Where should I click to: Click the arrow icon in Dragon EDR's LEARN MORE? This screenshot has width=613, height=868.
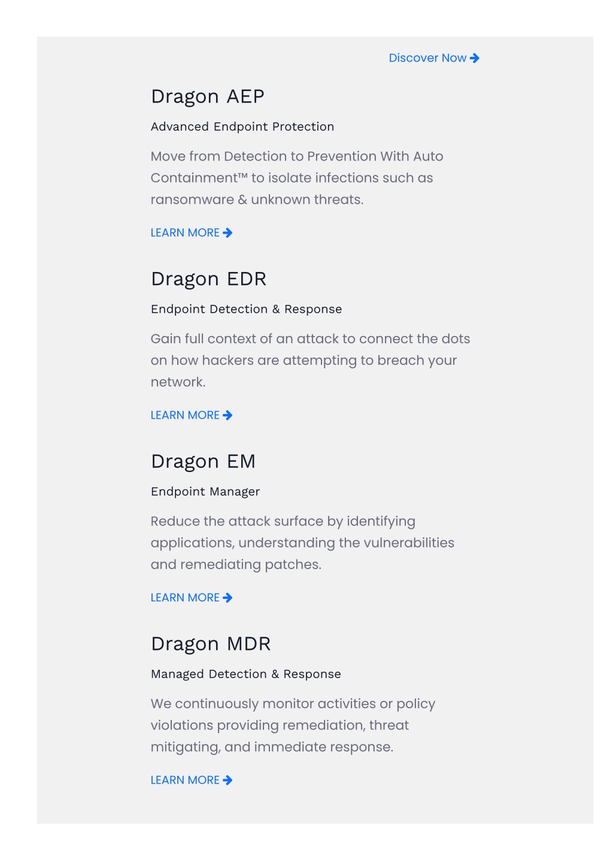click(227, 415)
